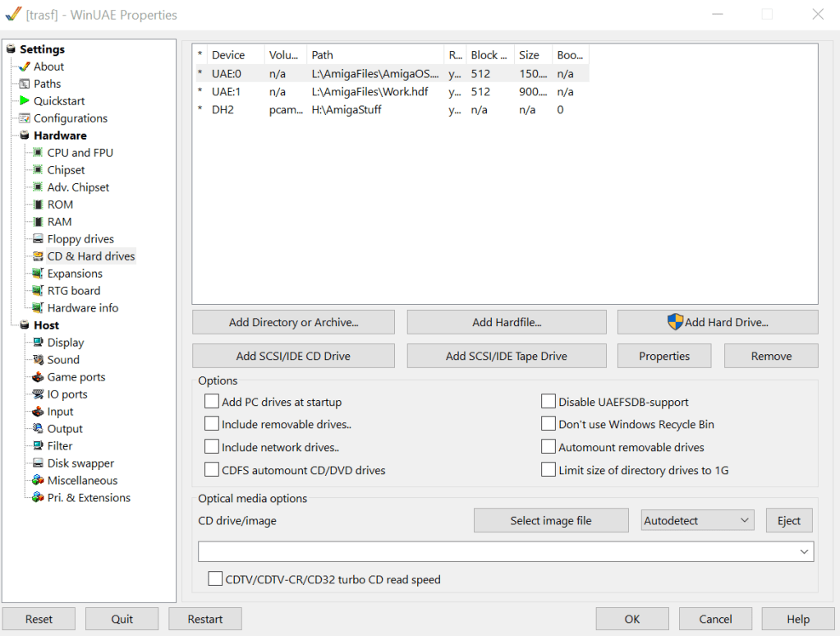Toggle Don't use Windows Recycle Bin checkbox
This screenshot has height=636, width=840.
pyautogui.click(x=549, y=424)
